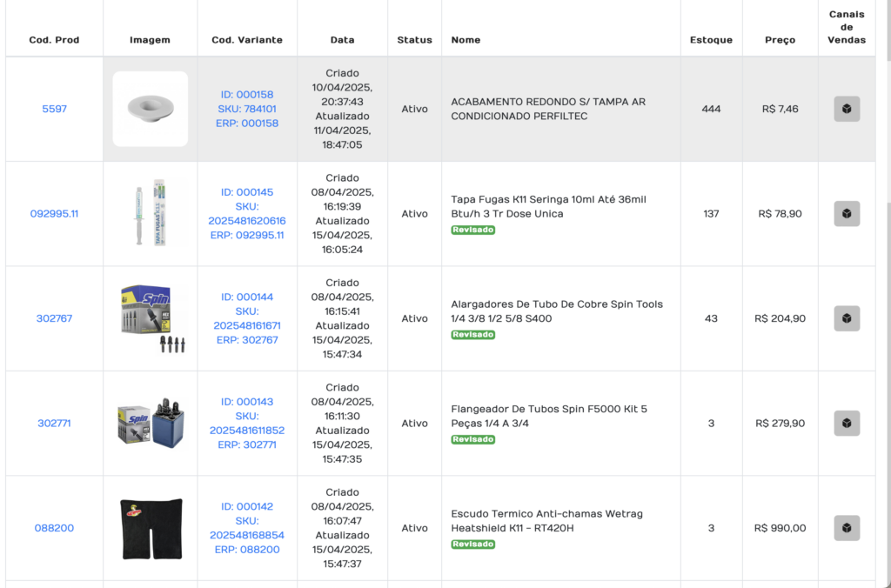Click sales channel icon for Alargadores De Tubo

pos(847,318)
